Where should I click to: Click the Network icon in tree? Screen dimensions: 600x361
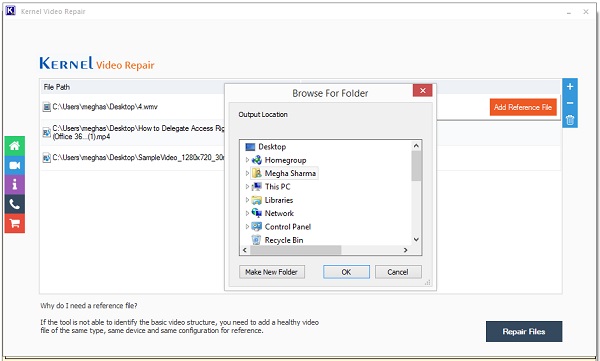(x=256, y=213)
